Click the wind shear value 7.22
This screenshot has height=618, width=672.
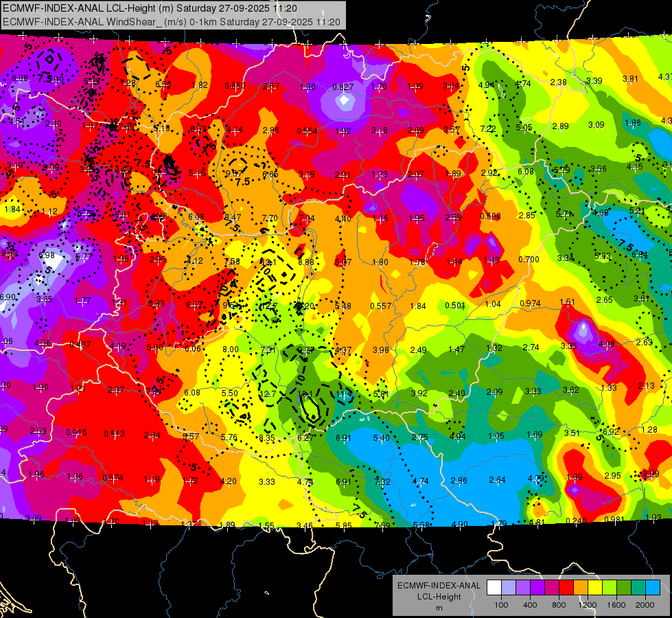(x=488, y=128)
